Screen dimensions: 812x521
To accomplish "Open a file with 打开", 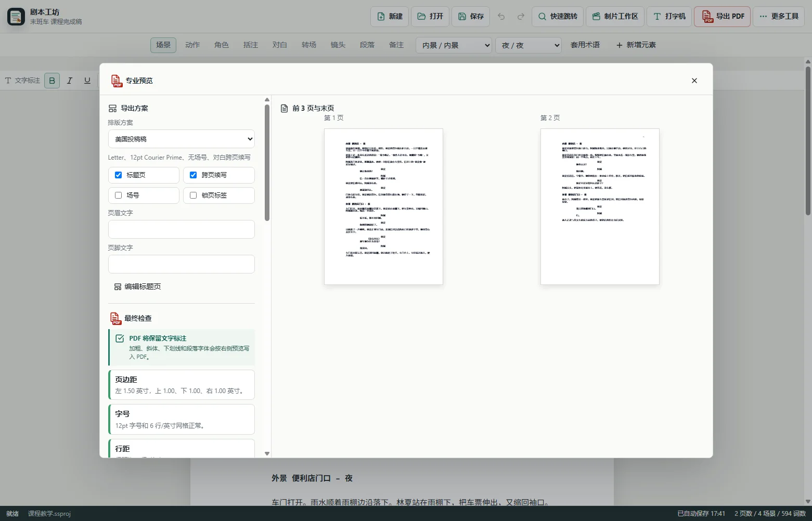I will [430, 17].
